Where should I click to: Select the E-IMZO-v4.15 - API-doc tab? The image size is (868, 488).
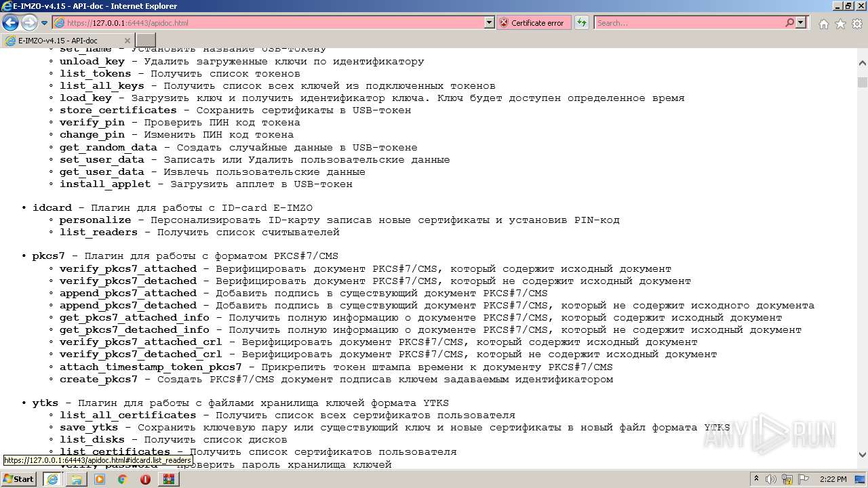[68, 41]
